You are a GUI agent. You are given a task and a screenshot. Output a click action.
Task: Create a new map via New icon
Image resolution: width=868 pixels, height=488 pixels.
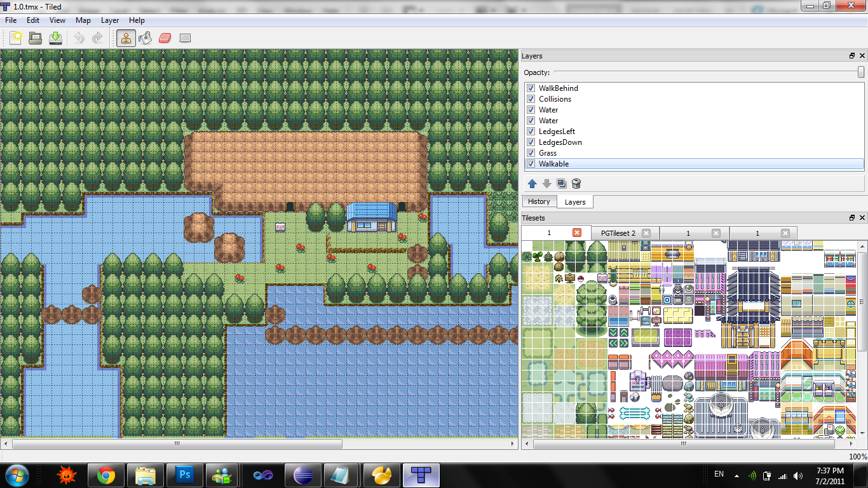pos(16,38)
